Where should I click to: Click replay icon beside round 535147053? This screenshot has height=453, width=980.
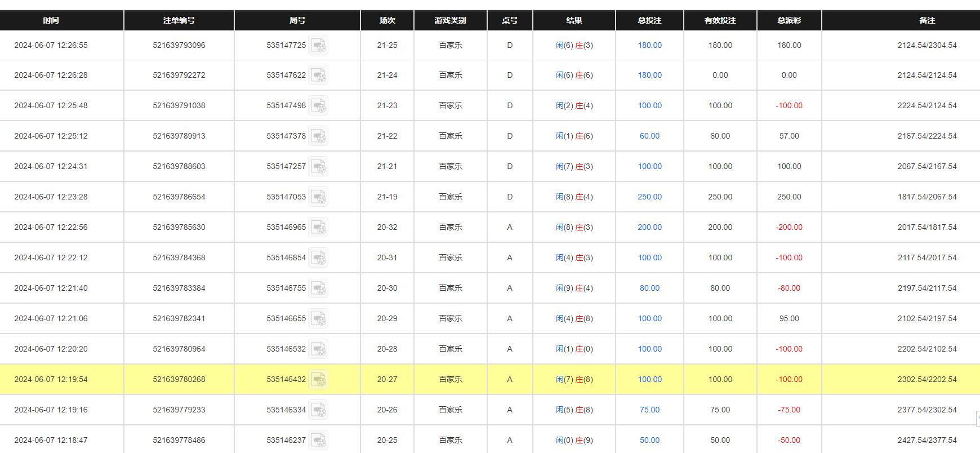point(319,197)
